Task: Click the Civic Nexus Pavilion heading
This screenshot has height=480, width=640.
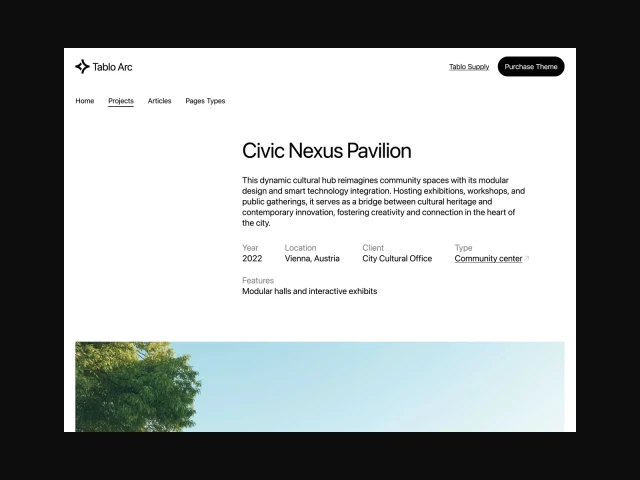Action: [326, 151]
